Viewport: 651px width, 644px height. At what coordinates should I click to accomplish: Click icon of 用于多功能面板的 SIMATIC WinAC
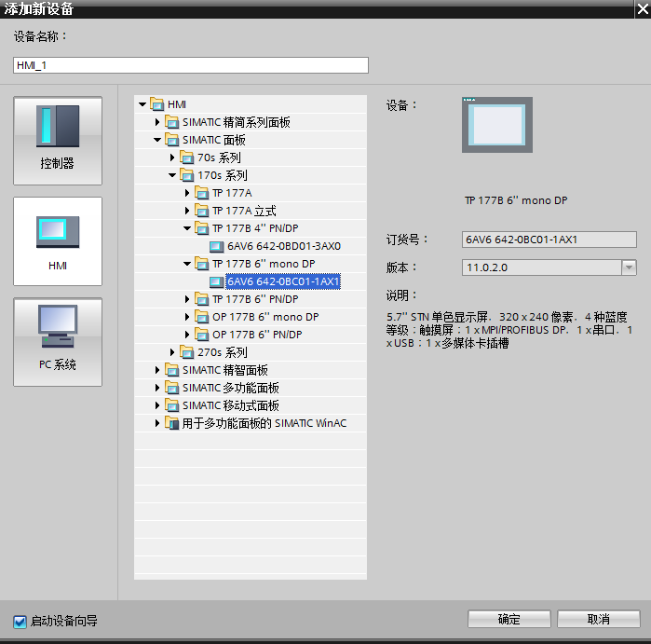(172, 423)
